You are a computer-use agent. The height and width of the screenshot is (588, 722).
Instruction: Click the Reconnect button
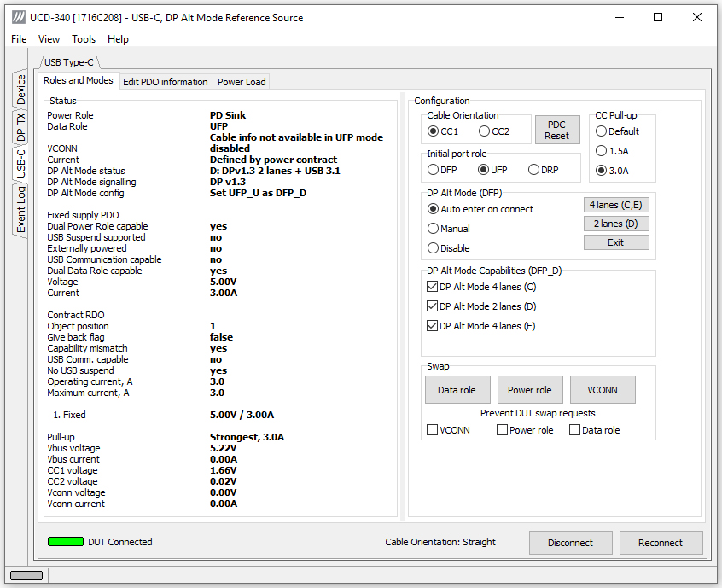click(661, 543)
